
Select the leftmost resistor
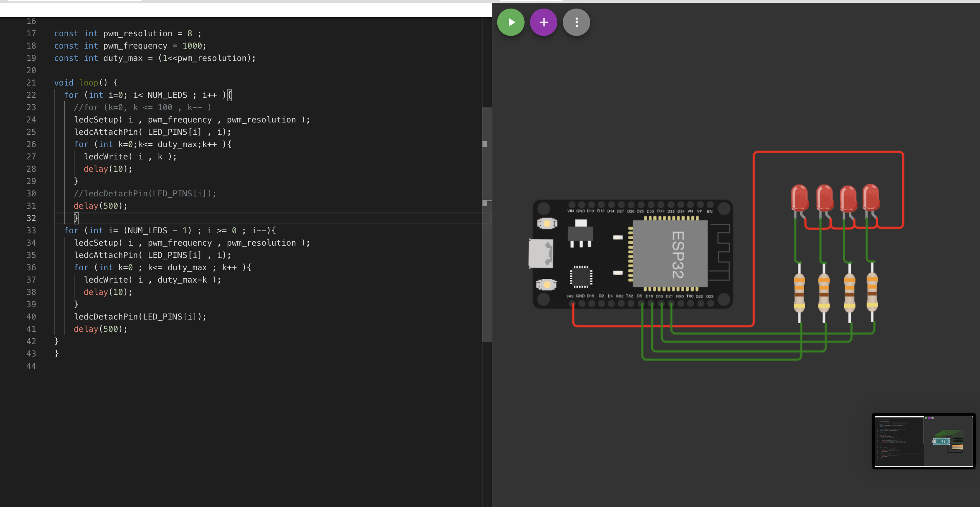[799, 293]
